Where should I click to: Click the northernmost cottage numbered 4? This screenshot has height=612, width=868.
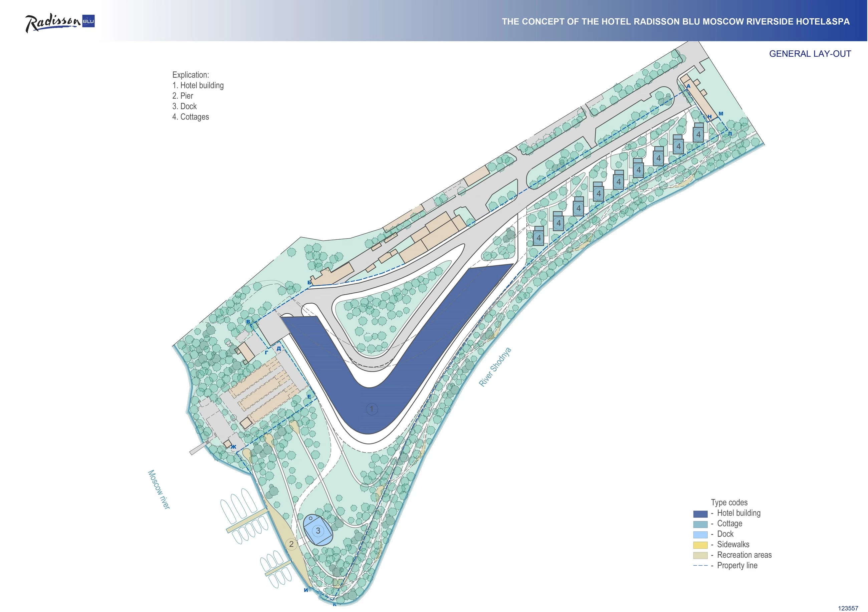[698, 134]
